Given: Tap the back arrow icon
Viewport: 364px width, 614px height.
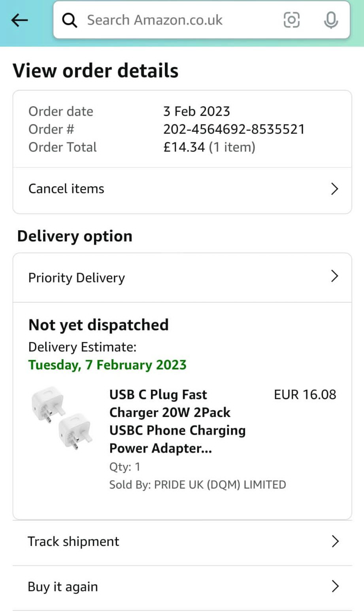Looking at the screenshot, I should coord(20,20).
